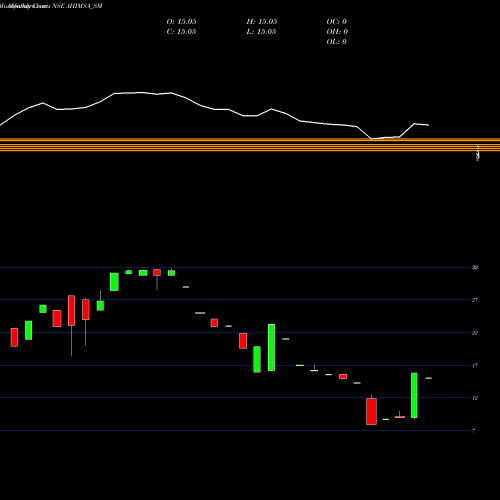Click the last tall green candle near chart end
The width and height of the screenshot is (500, 500).
coord(414,395)
